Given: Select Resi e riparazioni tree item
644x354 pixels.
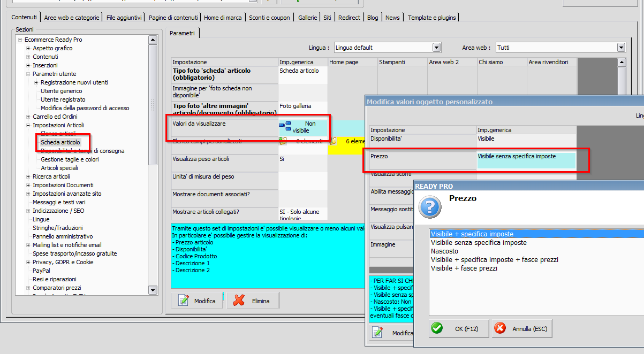Looking at the screenshot, I should click(x=55, y=279).
